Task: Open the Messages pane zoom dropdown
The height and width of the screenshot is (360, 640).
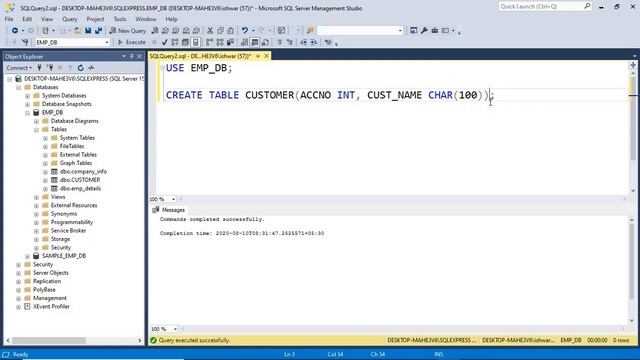Action: pos(175,329)
